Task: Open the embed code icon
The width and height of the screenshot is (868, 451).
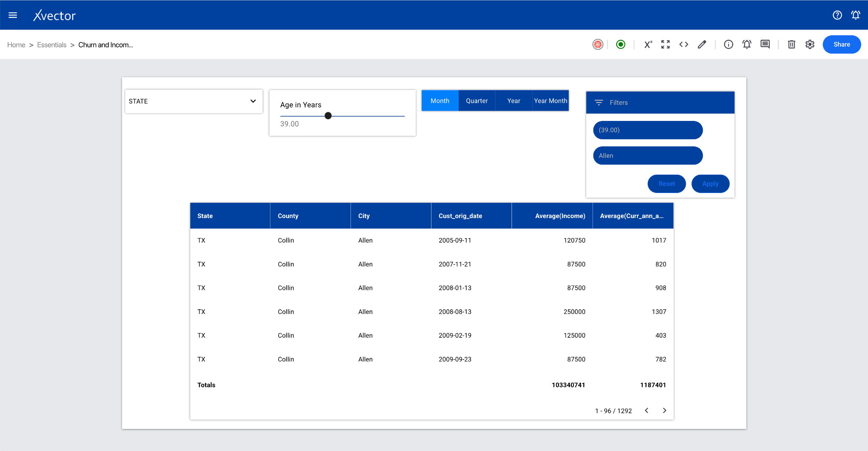Action: (x=684, y=45)
